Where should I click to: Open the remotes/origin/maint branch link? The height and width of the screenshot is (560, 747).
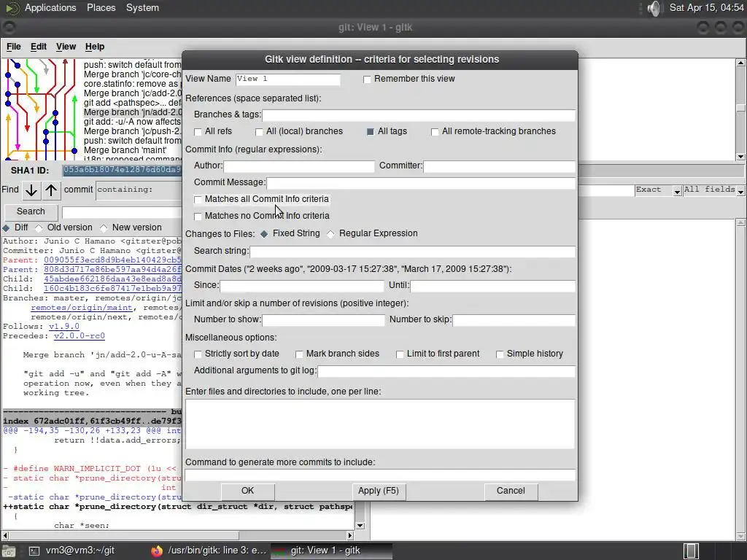(82, 308)
